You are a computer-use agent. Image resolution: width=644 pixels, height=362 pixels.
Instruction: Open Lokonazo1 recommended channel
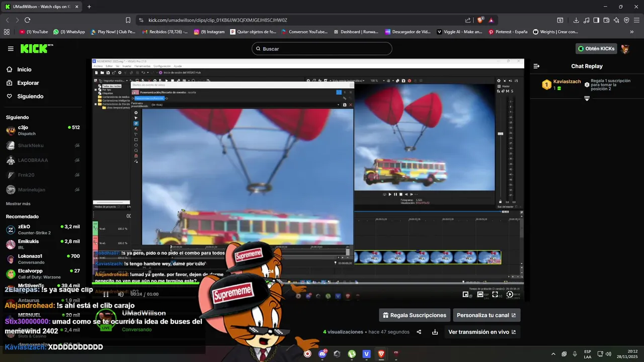point(43,259)
